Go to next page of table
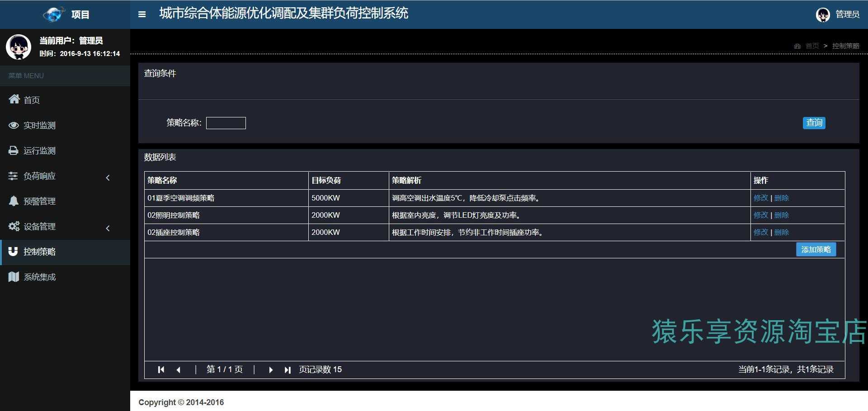 [271, 369]
